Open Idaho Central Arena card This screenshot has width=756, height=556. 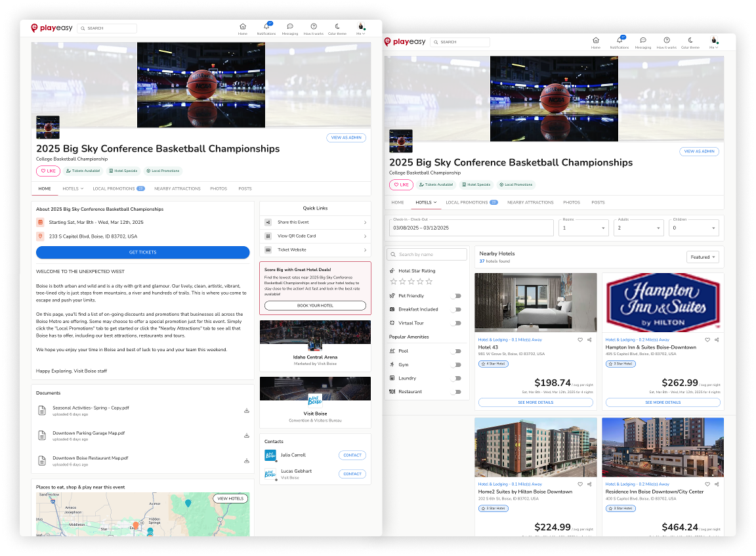point(315,346)
